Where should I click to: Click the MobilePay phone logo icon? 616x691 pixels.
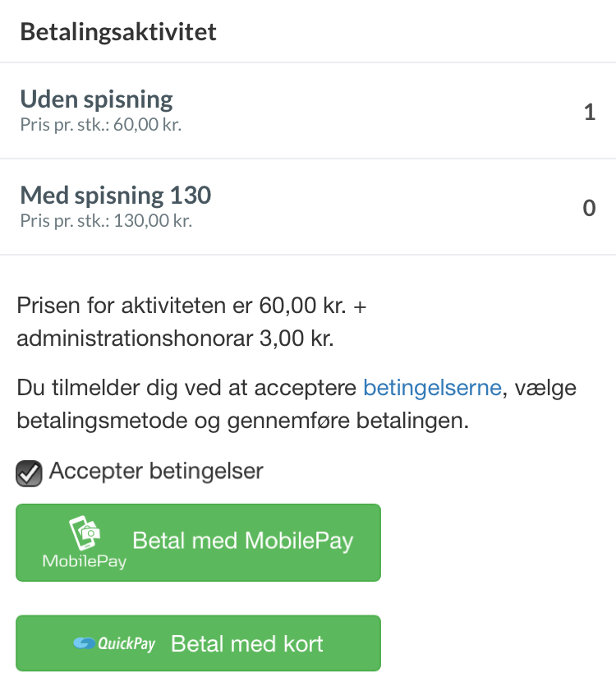click(85, 532)
